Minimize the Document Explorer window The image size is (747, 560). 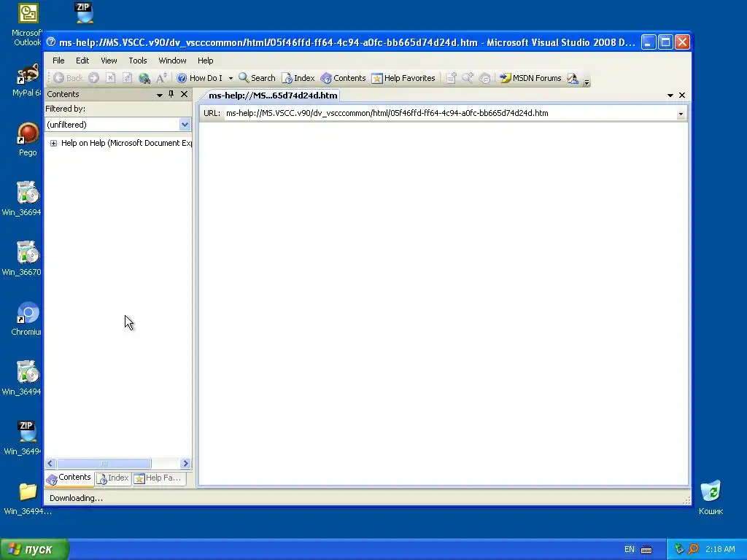click(649, 42)
